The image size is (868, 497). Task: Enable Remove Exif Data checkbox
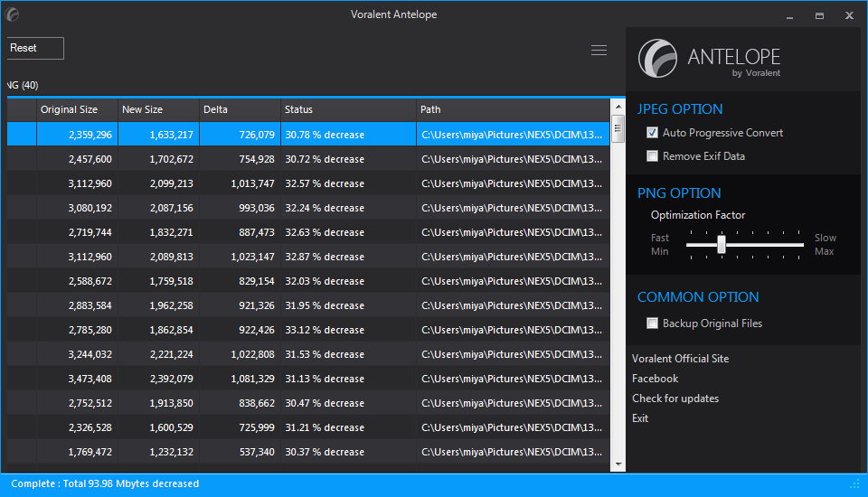(x=652, y=156)
